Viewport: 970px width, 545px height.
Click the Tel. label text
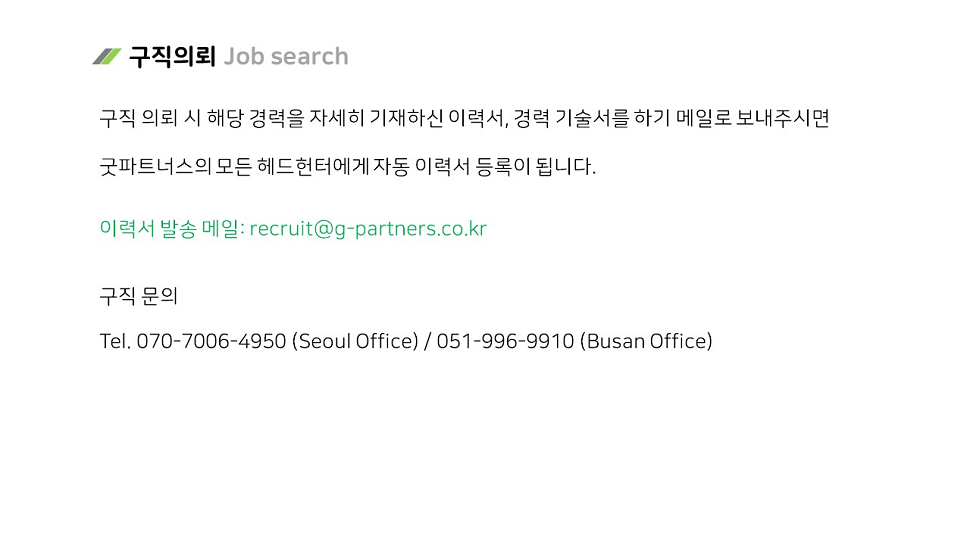(x=115, y=341)
